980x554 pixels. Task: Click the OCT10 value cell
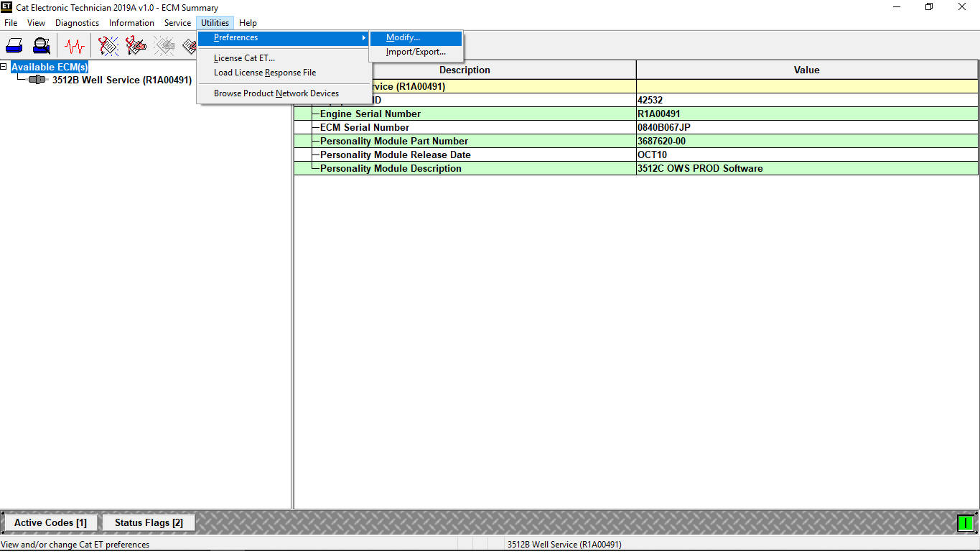(x=807, y=154)
